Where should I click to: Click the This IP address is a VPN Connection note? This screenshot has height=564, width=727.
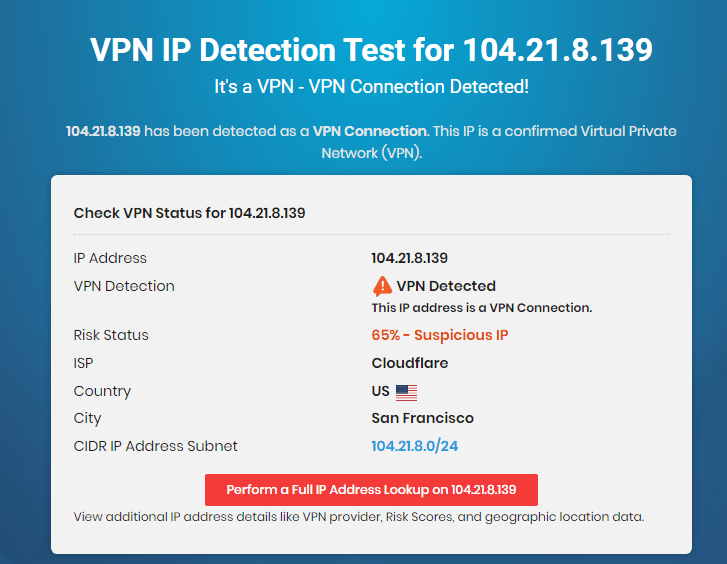[x=482, y=308]
